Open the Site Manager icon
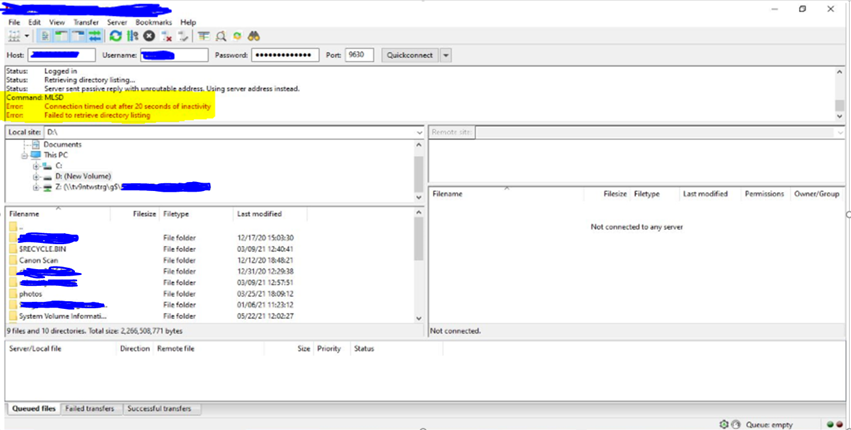The image size is (851, 430). [14, 36]
